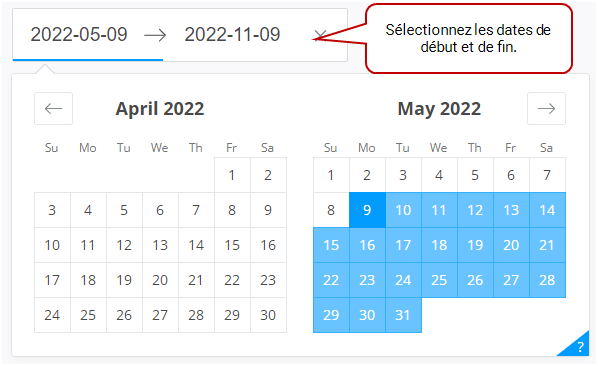Screen dimensions: 598x366
Task: Click the end date field 2022-11-09
Action: coord(232,35)
